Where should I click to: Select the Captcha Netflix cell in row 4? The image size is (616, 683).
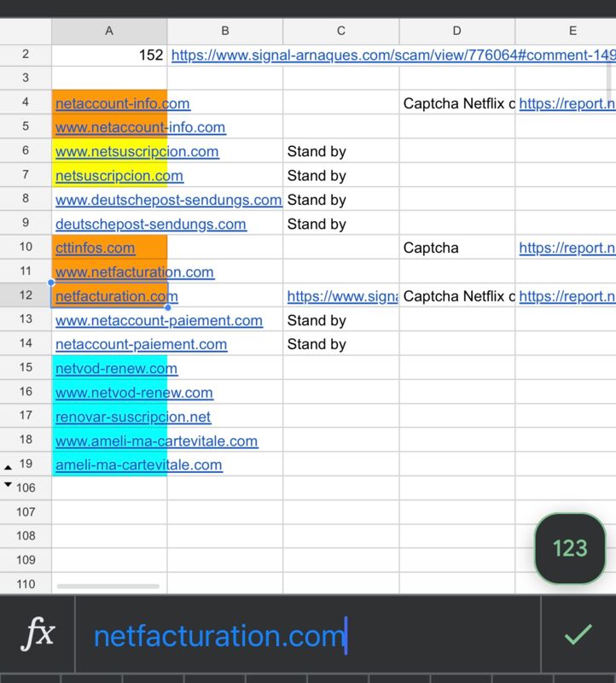(457, 103)
